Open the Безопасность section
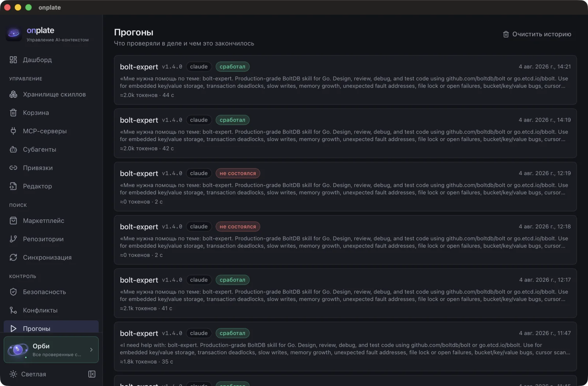The width and height of the screenshot is (588, 386). [x=51, y=292]
